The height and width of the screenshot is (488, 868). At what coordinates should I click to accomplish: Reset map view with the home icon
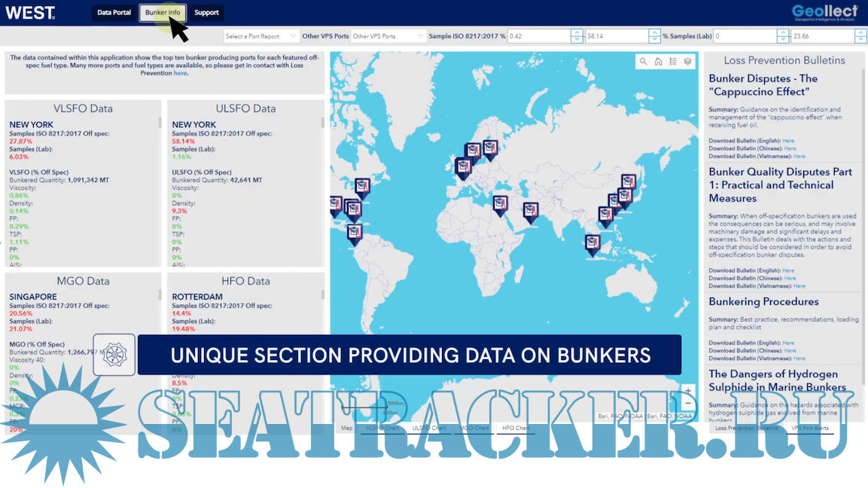point(658,62)
